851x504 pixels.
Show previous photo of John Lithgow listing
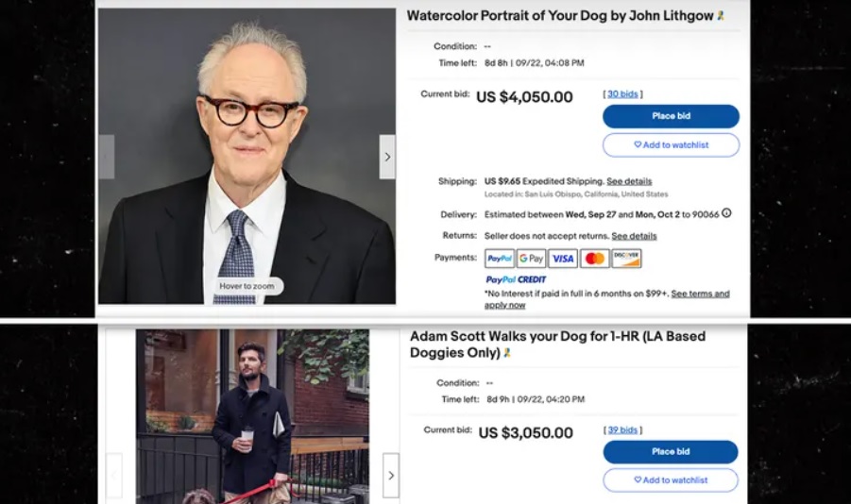107,157
